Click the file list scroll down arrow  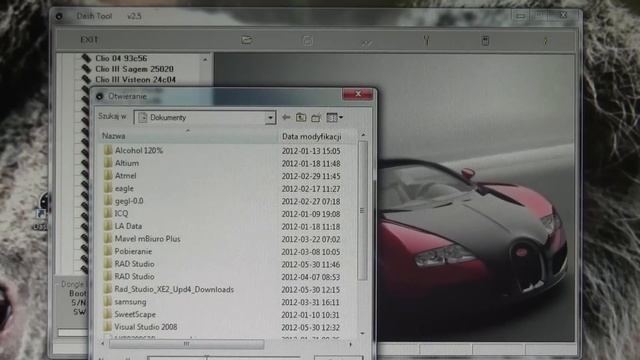tap(362, 333)
